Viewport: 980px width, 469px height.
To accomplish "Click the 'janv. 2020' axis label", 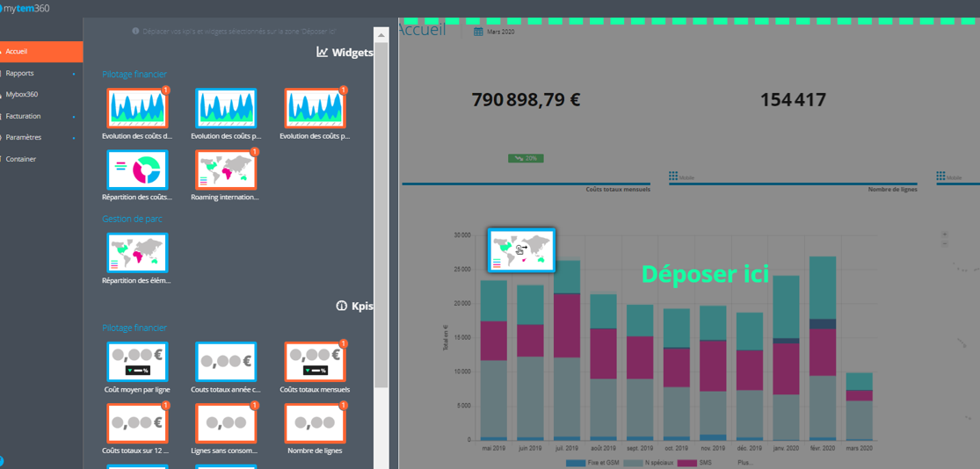I will [787, 449].
